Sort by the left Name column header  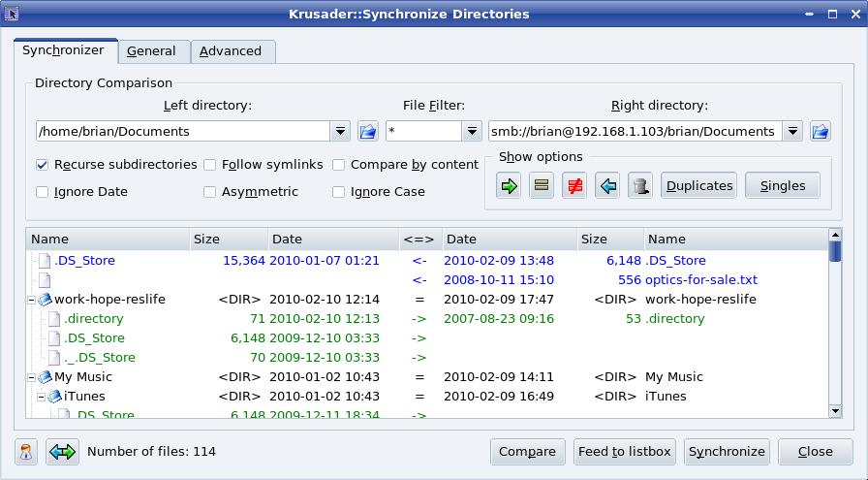(108, 239)
